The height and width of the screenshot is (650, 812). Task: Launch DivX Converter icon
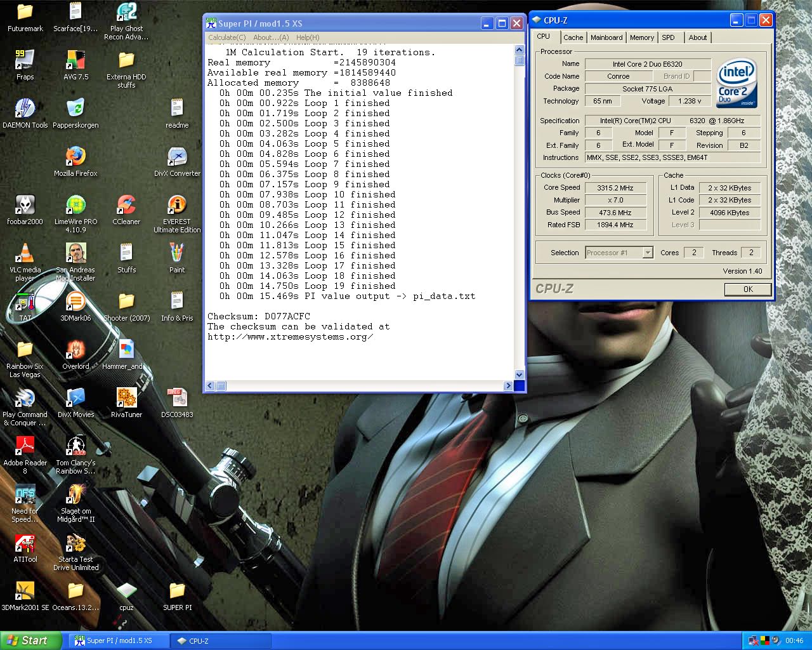[177, 157]
